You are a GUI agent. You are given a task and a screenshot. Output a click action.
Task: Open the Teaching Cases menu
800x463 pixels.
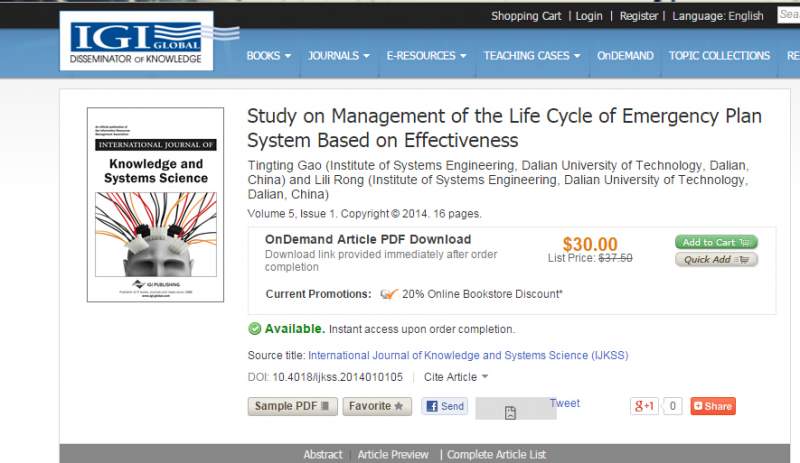pyautogui.click(x=533, y=56)
